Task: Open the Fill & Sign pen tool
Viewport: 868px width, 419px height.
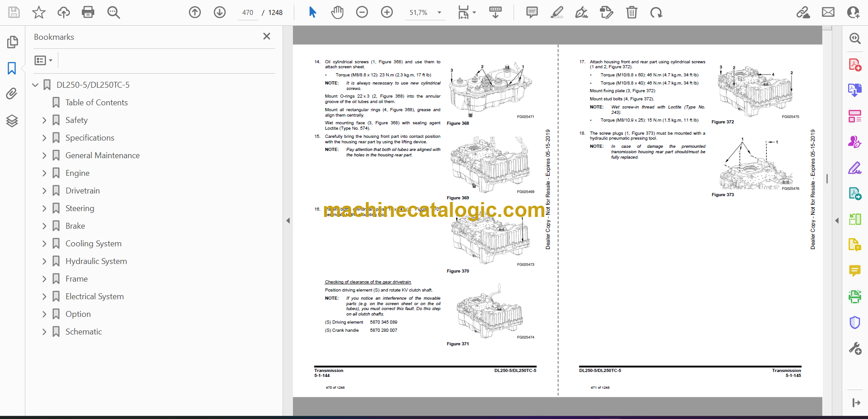Action: point(854,168)
